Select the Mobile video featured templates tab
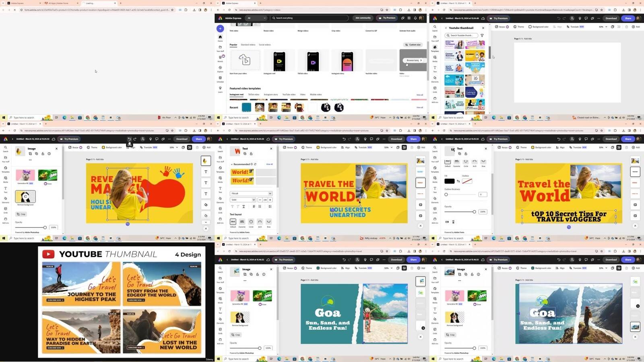 pyautogui.click(x=316, y=95)
